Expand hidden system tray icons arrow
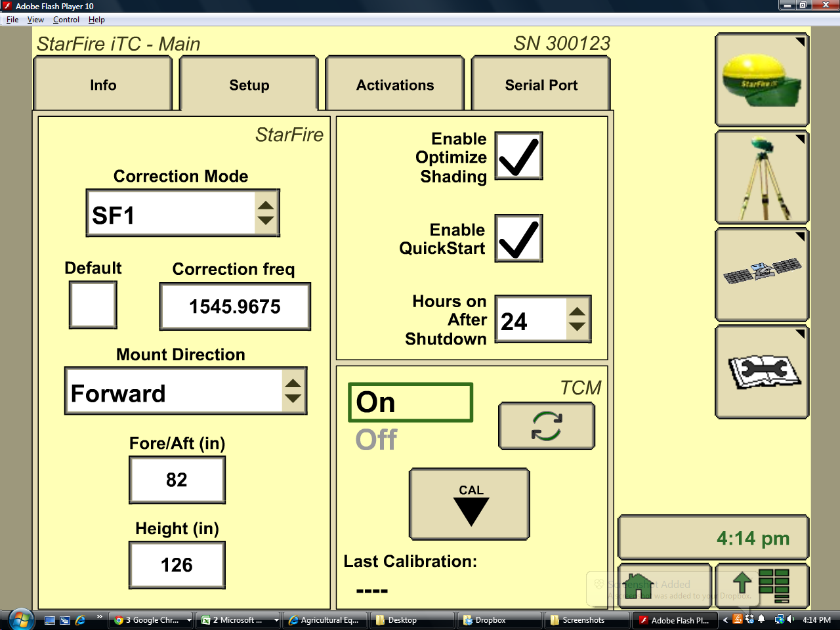This screenshot has height=630, width=840. (x=725, y=619)
